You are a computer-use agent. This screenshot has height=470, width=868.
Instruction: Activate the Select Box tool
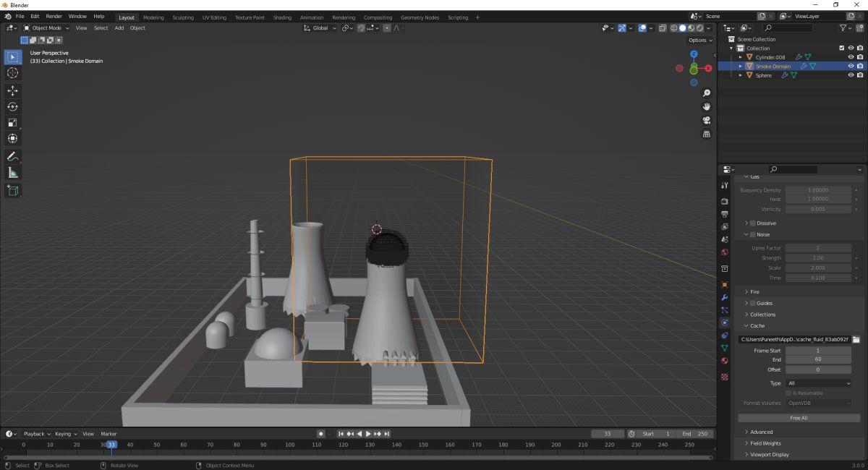tap(13, 57)
